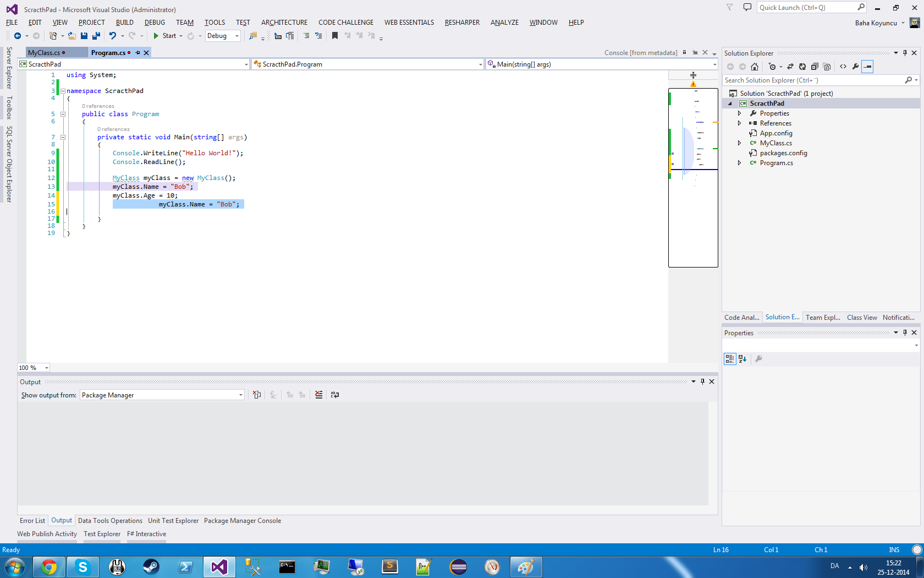This screenshot has height=578, width=924.
Task: Click the Start debugging button
Action: (164, 36)
